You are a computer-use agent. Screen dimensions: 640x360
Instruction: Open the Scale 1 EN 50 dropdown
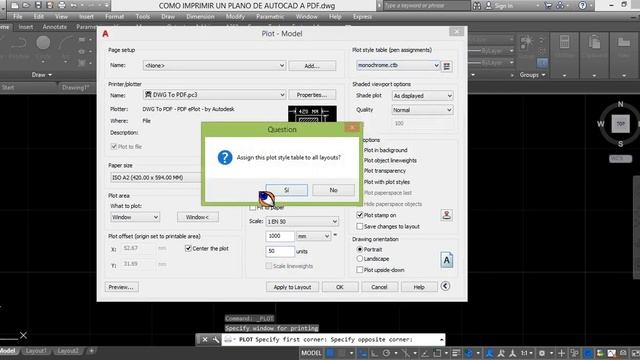[x=302, y=221]
